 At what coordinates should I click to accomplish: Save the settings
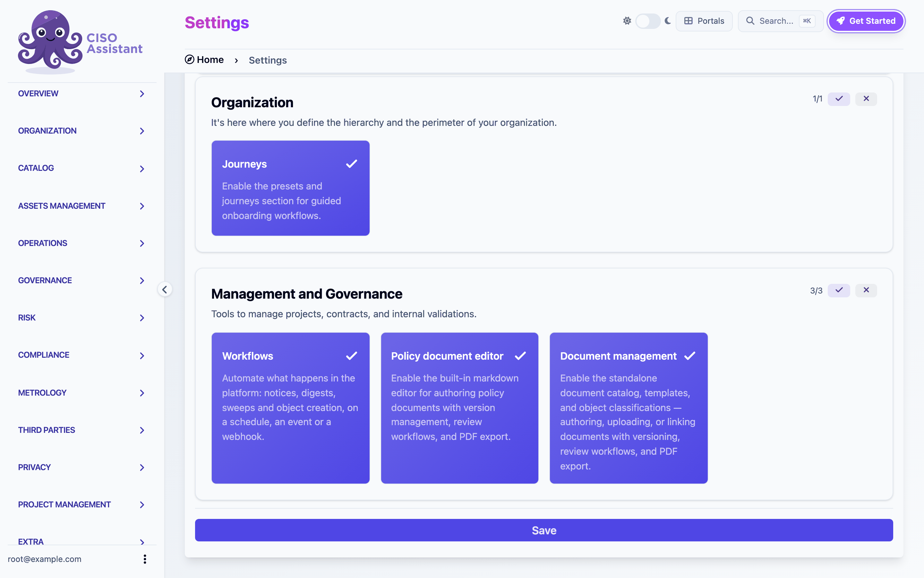click(x=544, y=530)
